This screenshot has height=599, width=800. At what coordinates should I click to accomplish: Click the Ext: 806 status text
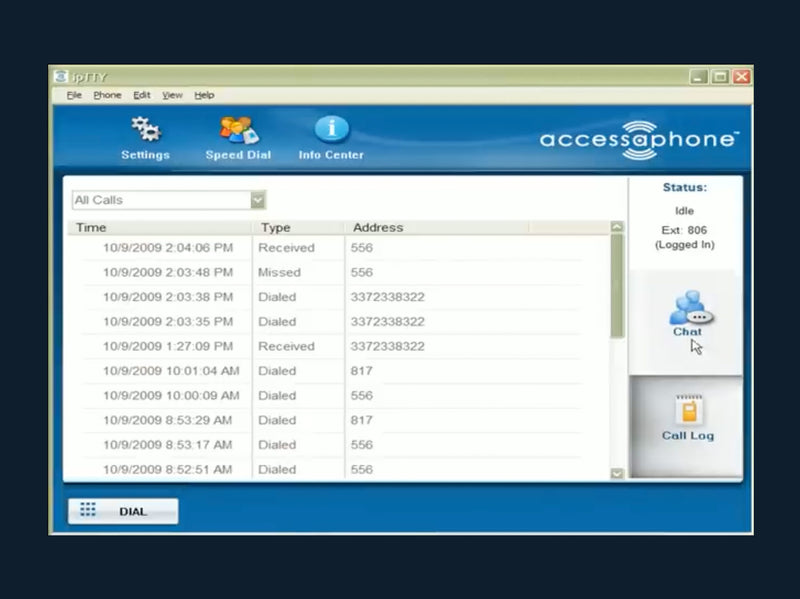tap(684, 230)
